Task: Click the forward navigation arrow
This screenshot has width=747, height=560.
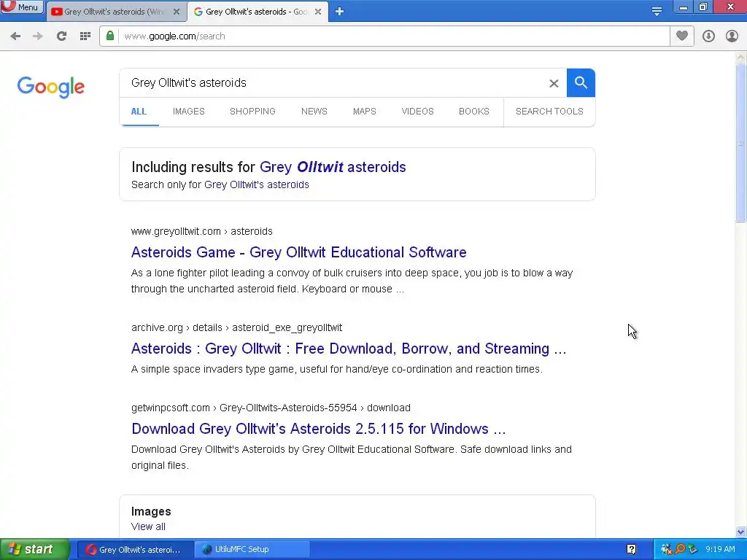Action: 38,36
